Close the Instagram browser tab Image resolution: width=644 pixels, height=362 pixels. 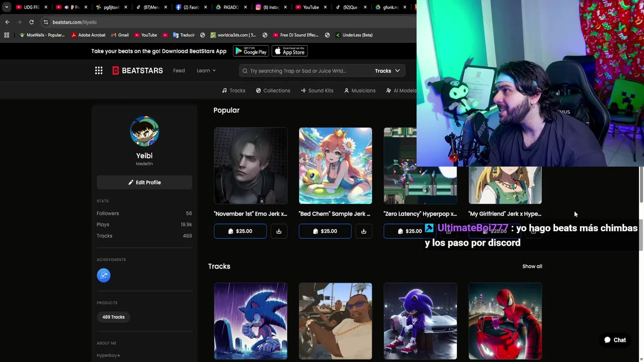point(286,7)
